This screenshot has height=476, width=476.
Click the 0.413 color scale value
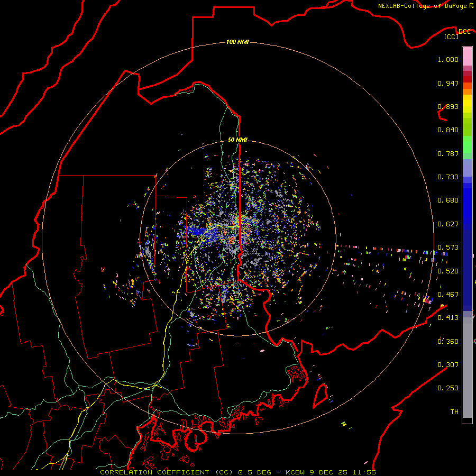[x=448, y=318]
